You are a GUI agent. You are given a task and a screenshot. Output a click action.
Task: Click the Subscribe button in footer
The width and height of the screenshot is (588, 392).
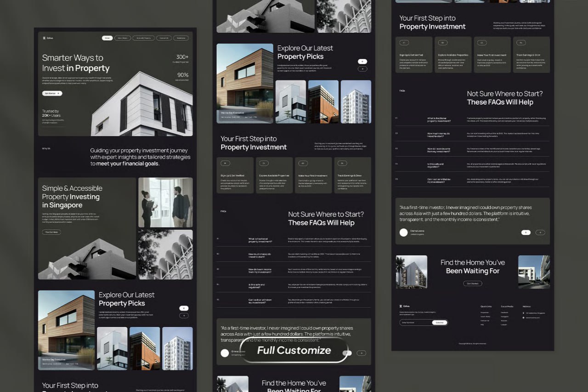click(440, 323)
